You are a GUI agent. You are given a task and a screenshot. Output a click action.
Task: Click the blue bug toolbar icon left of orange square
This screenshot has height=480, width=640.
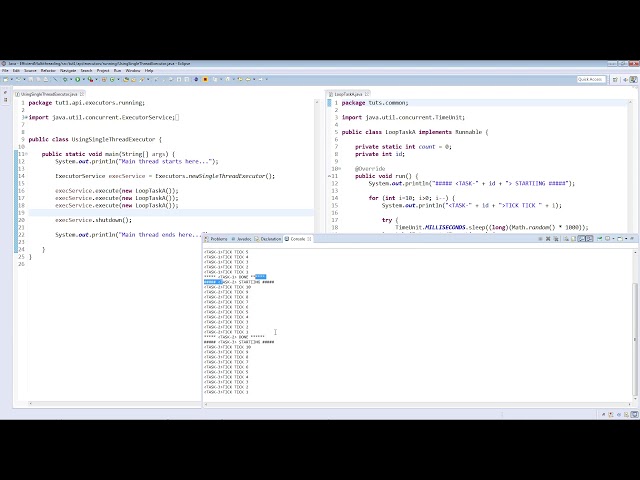point(196,80)
